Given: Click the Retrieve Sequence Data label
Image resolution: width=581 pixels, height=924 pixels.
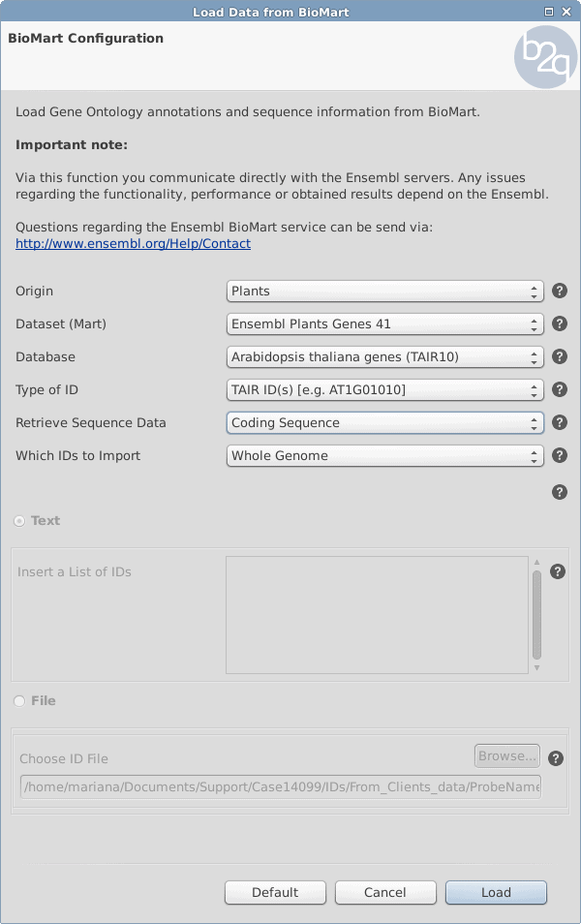Looking at the screenshot, I should [91, 423].
